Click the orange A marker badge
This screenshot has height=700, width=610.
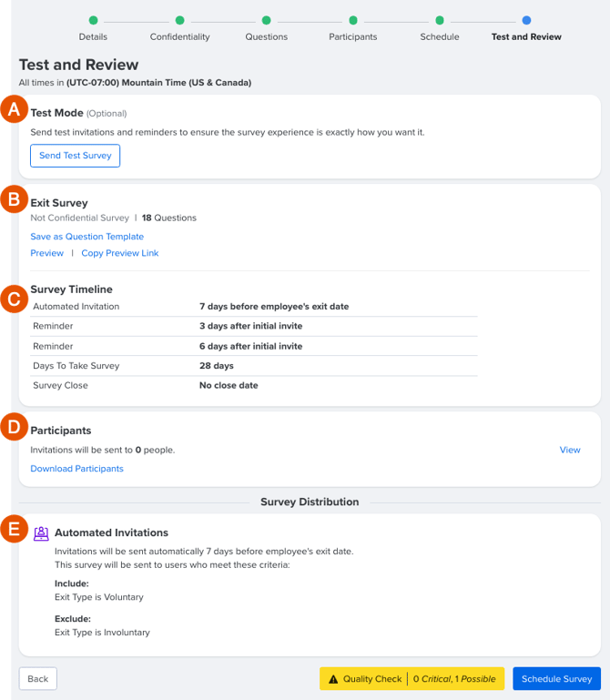click(x=15, y=109)
